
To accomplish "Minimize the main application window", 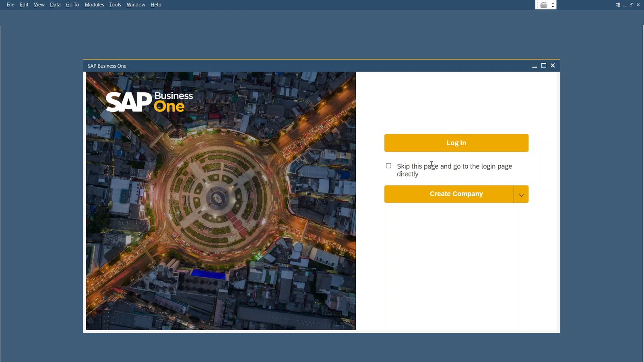I will tap(625, 5).
